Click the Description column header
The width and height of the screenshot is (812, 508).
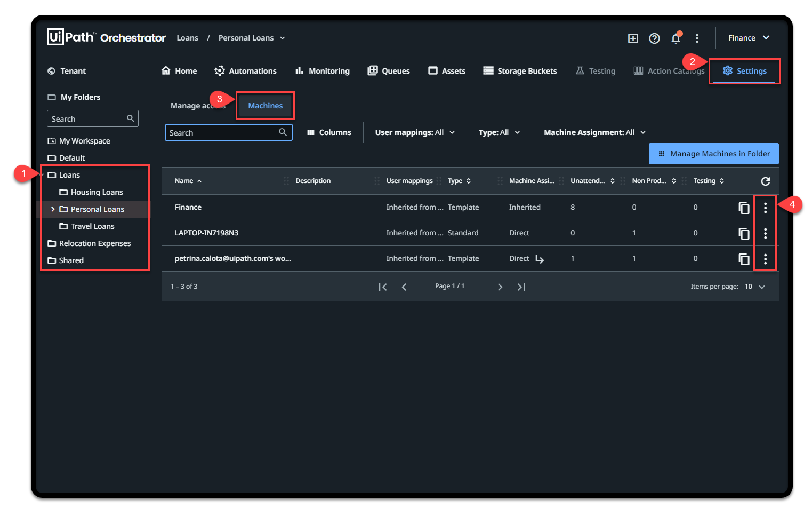[313, 181]
